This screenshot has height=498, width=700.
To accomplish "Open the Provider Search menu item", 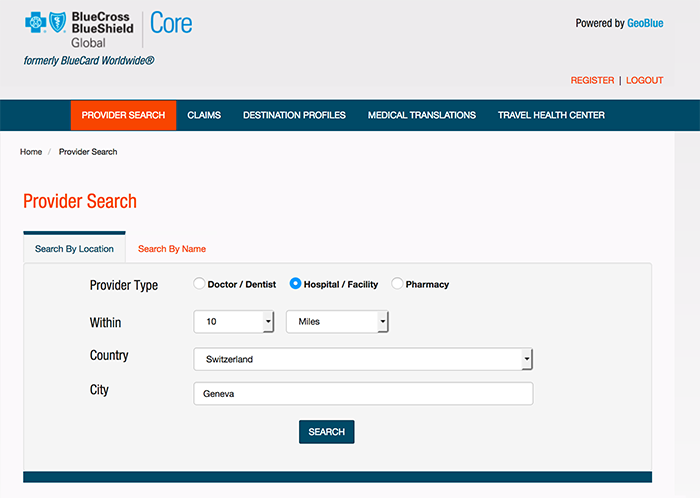I will [123, 115].
